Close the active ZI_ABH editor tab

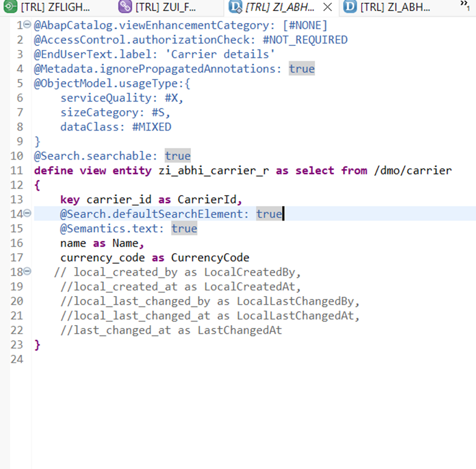tap(327, 8)
